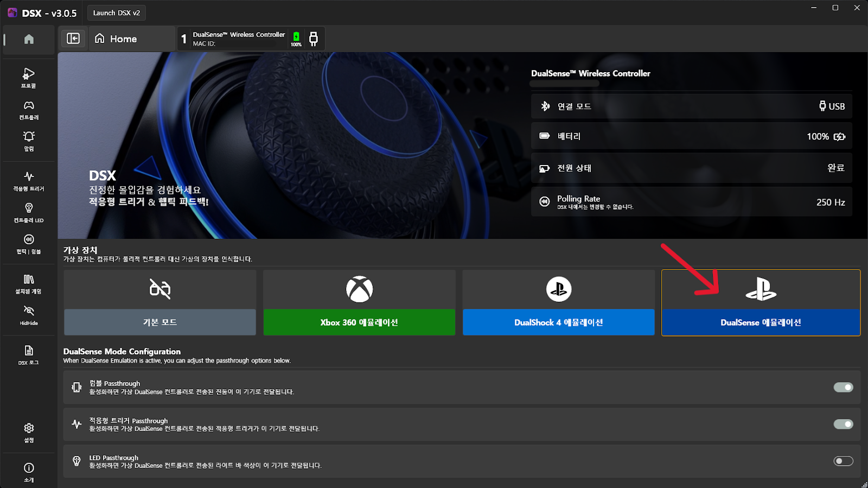Open the 적응형 트리거 (Adaptive Triggers) section

tap(29, 181)
